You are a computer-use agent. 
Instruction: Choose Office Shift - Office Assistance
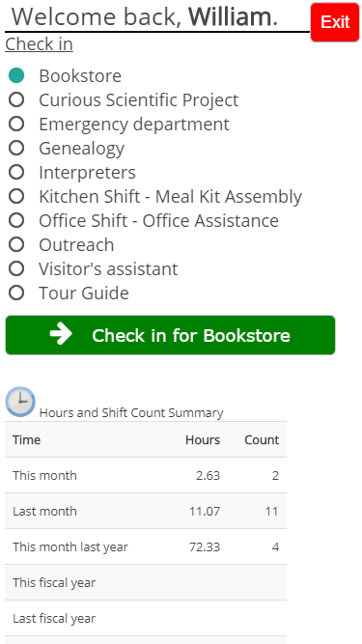pos(16,220)
